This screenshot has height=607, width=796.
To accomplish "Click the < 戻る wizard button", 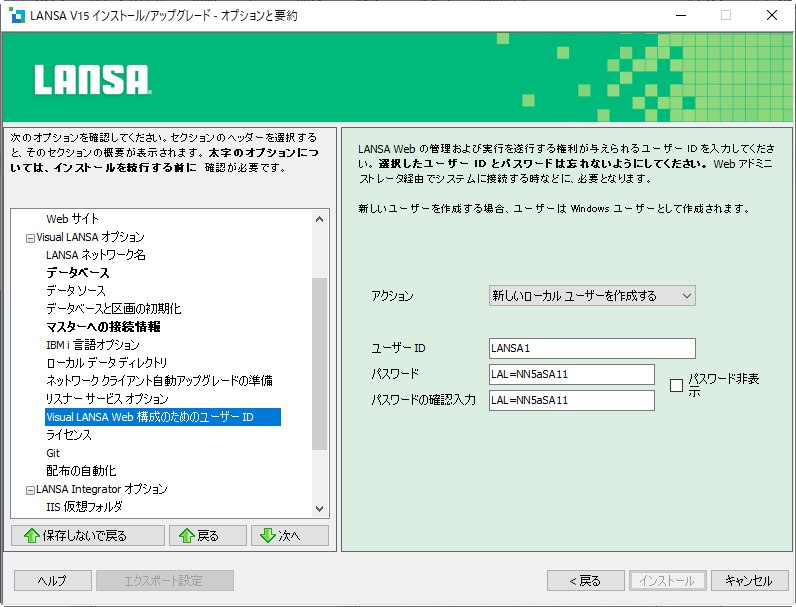I will (586, 581).
